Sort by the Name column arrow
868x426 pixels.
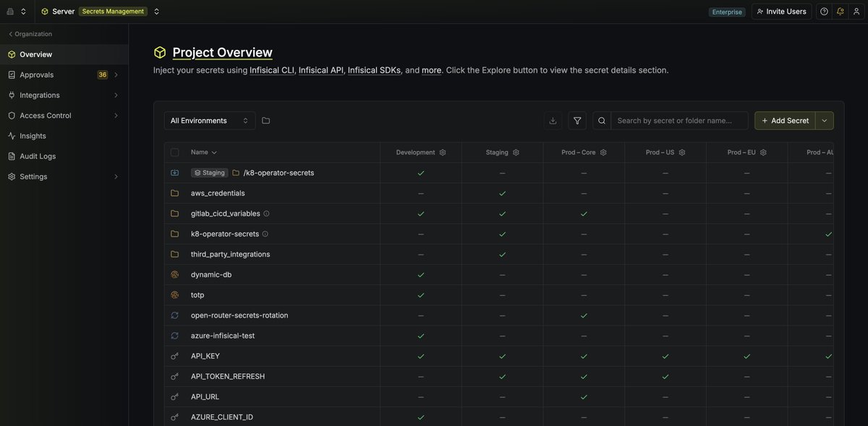214,153
